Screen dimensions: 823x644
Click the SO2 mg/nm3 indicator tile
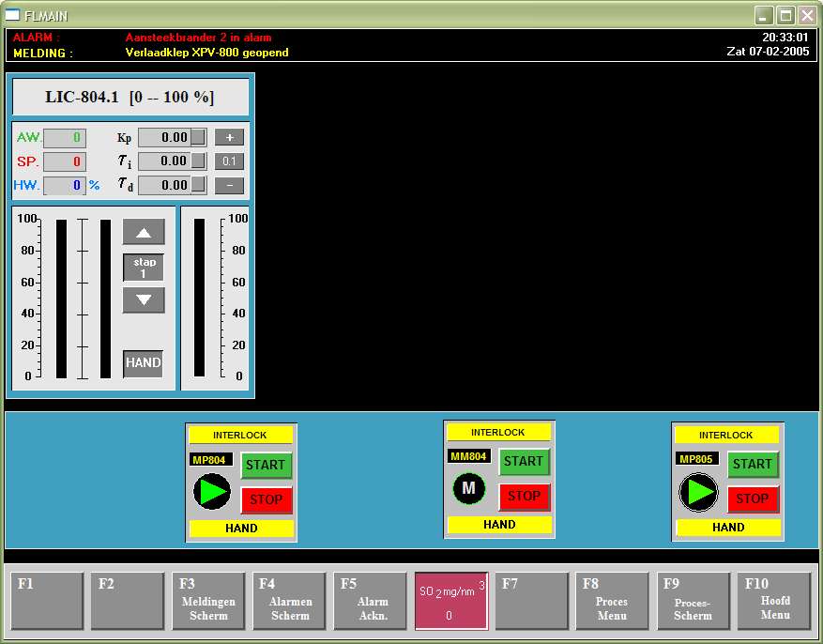pos(451,601)
